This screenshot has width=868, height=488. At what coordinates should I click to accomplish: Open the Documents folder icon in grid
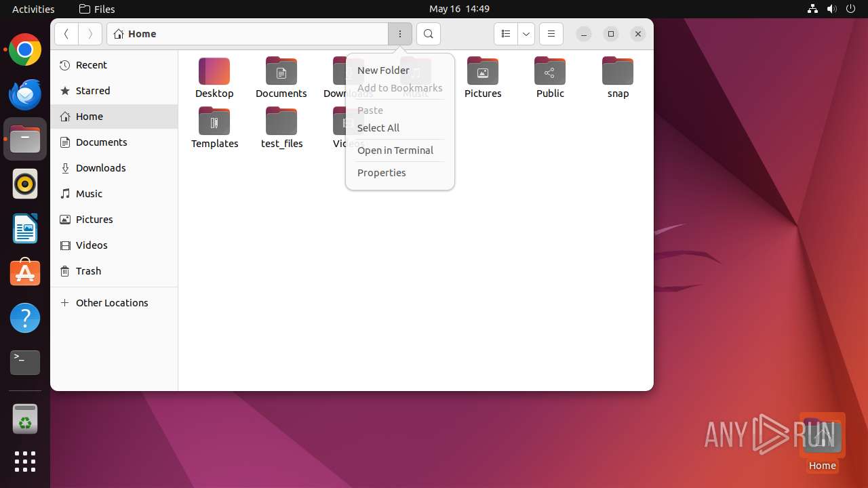tap(281, 71)
